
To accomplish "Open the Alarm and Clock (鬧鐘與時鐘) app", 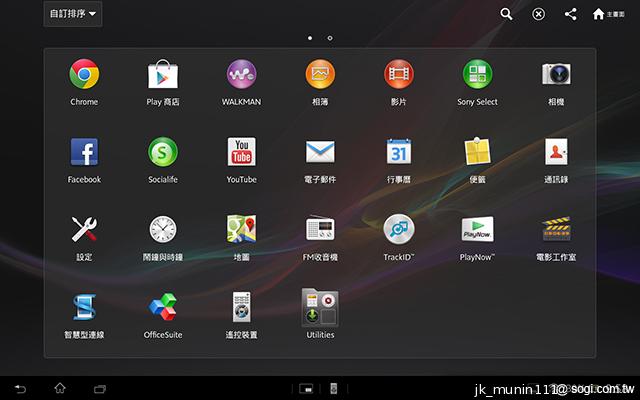I will click(x=163, y=229).
